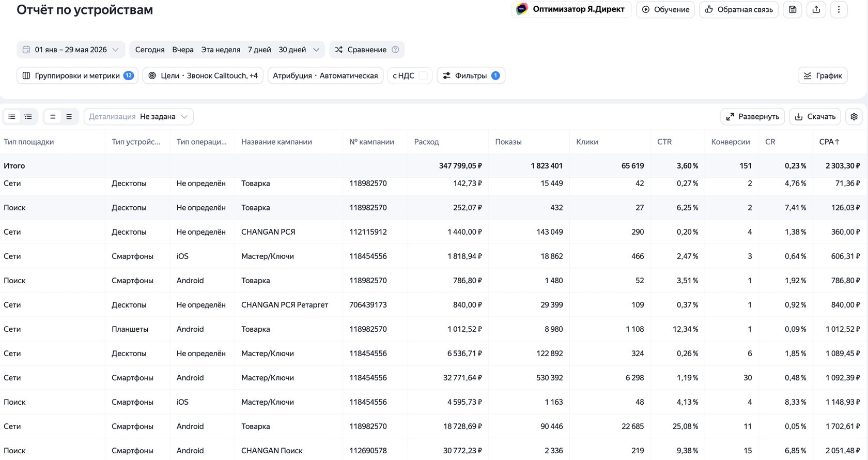This screenshot has height=460, width=868.
Task: Sort by Показы column
Action: (x=508, y=142)
